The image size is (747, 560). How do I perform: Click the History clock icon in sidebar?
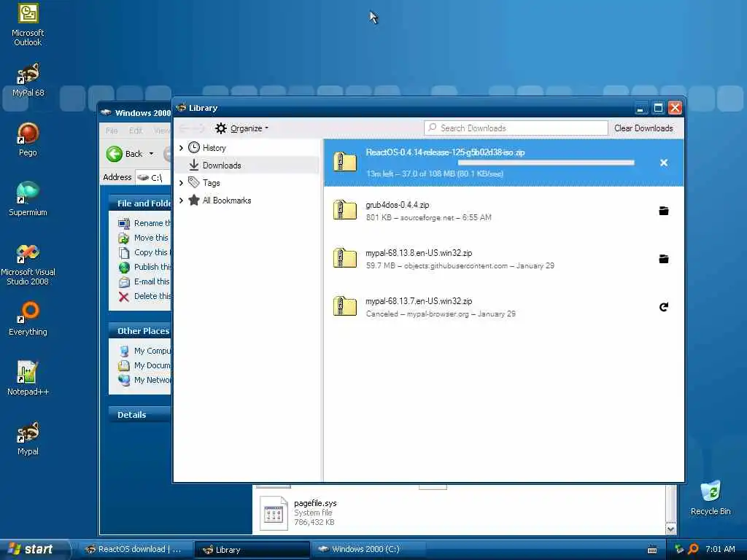(x=193, y=147)
